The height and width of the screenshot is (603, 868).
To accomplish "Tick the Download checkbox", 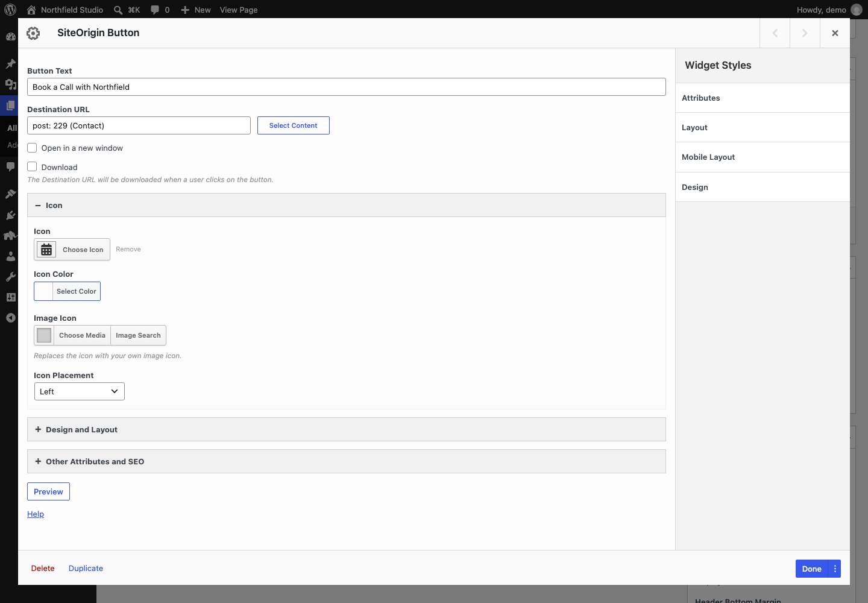I will [32, 167].
